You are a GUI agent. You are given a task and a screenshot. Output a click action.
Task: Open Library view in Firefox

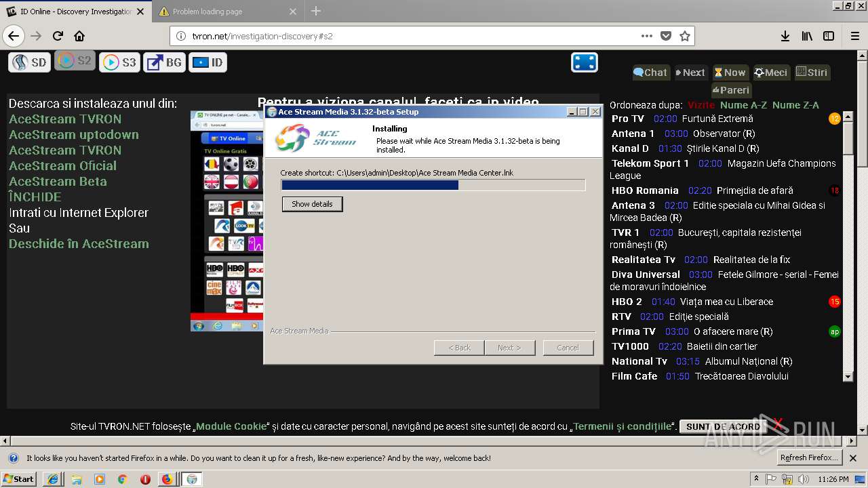coord(807,36)
